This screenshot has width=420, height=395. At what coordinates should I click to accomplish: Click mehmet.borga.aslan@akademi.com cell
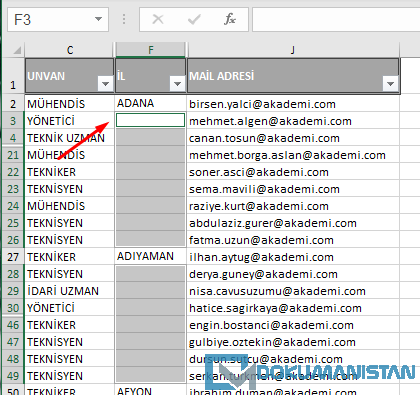(x=293, y=155)
